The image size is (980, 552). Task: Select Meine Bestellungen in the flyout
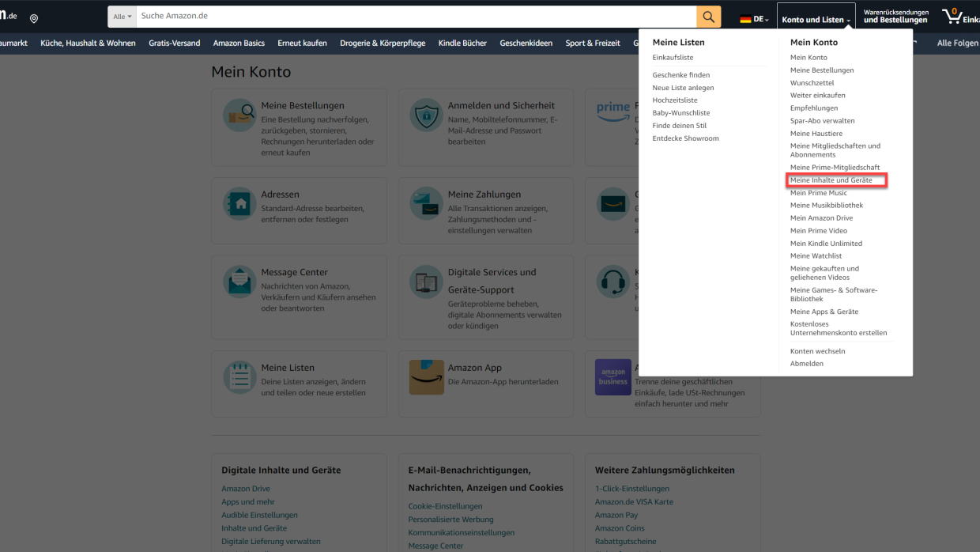point(822,70)
